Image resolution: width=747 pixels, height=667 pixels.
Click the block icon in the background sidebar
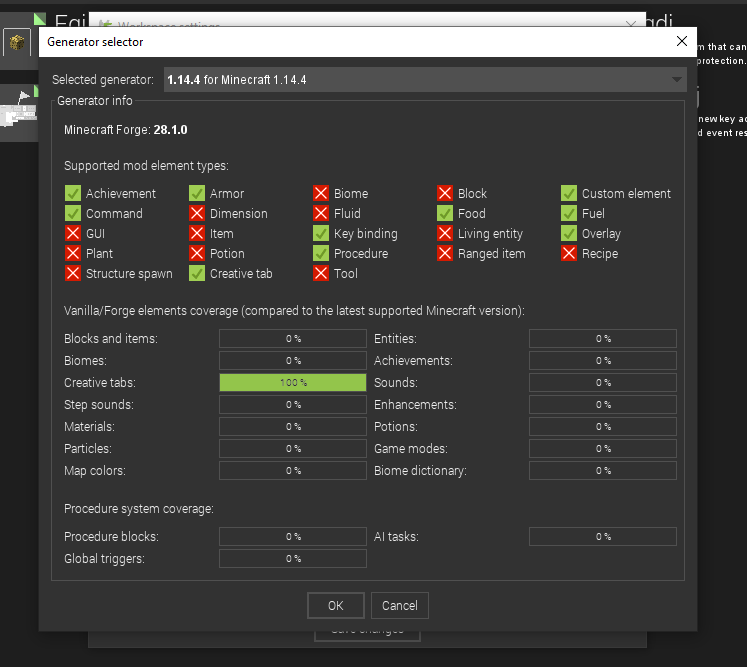17,43
